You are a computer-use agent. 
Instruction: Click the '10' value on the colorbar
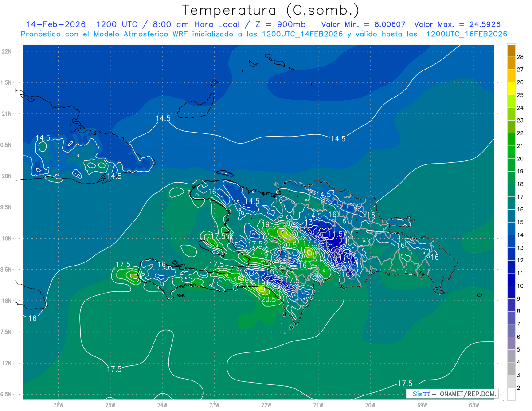click(520, 286)
